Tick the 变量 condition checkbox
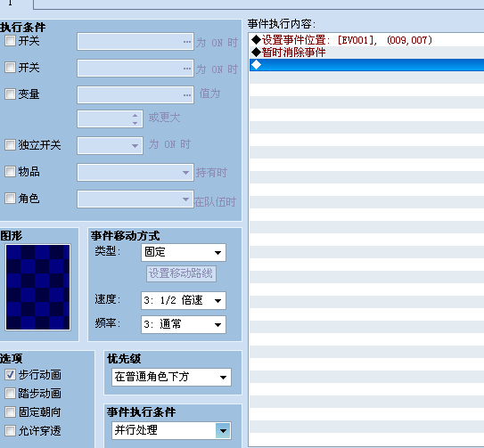Viewport: 484px width, 448px height. [10, 94]
